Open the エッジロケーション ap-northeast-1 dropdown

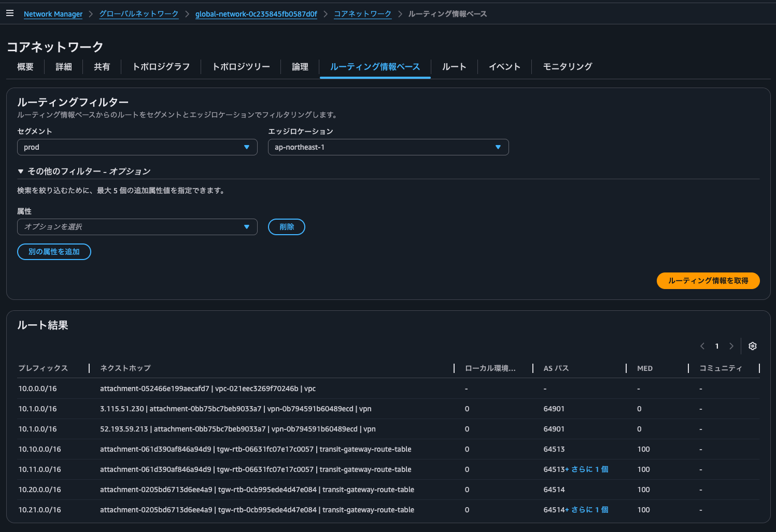(x=388, y=147)
